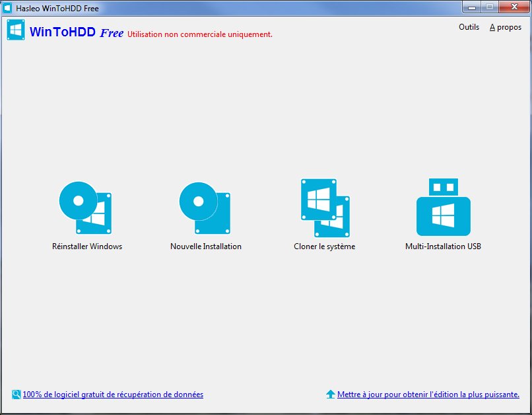
Task: Minimize the WinToHDD window
Action: coord(472,7)
